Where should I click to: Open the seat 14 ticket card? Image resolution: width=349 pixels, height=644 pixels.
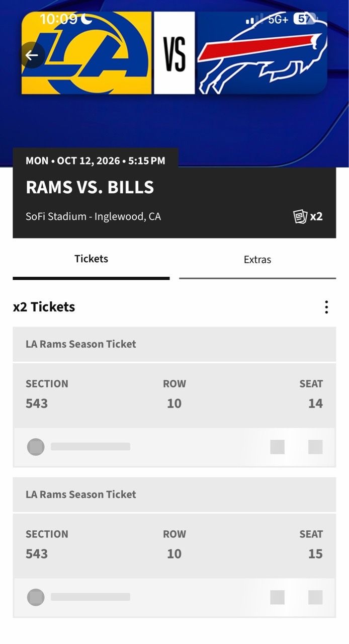click(x=175, y=396)
